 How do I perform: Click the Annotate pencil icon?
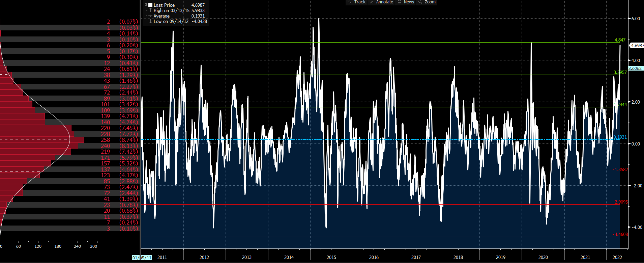372,2
